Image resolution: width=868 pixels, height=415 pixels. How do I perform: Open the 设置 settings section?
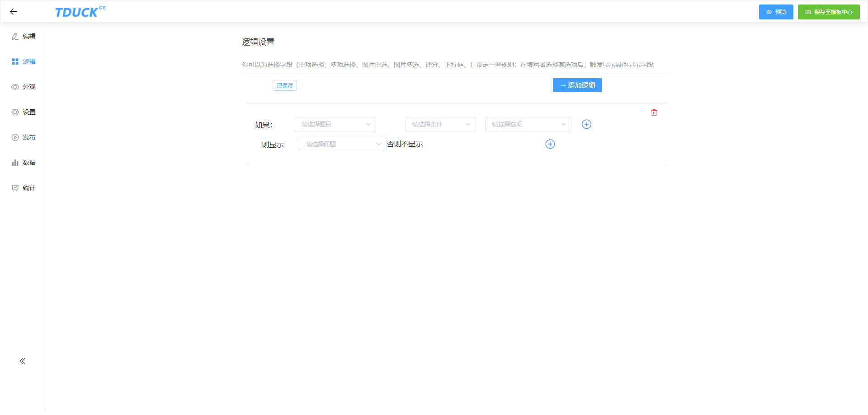pyautogui.click(x=23, y=112)
